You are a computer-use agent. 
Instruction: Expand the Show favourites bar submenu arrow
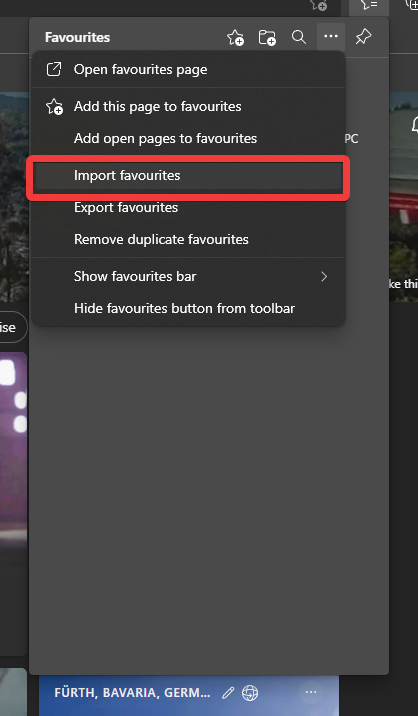[324, 276]
